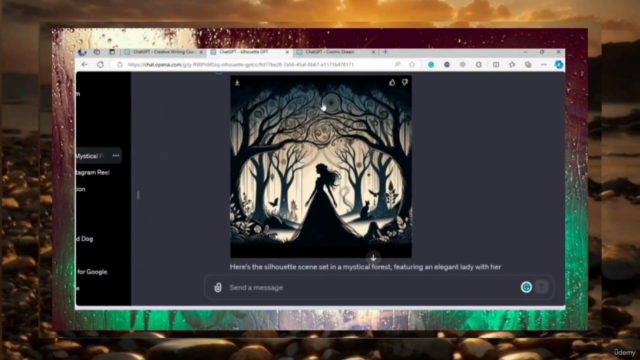This screenshot has height=360, width=640.
Task: Refresh the current page
Action: 100,64
